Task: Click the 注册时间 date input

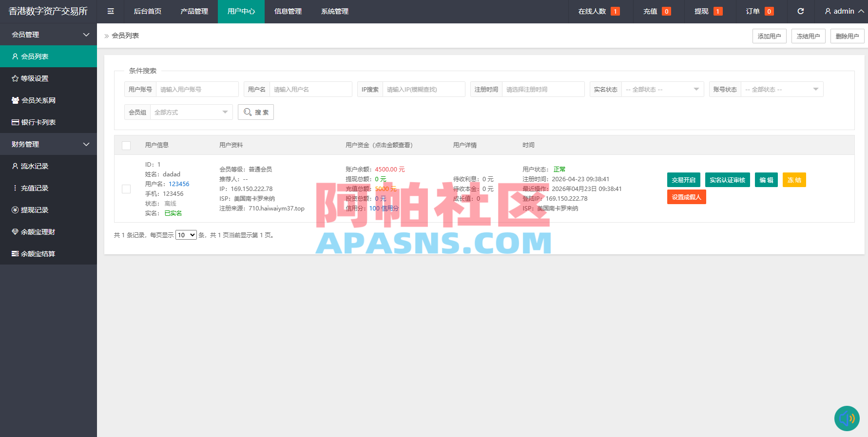Action: tap(543, 90)
